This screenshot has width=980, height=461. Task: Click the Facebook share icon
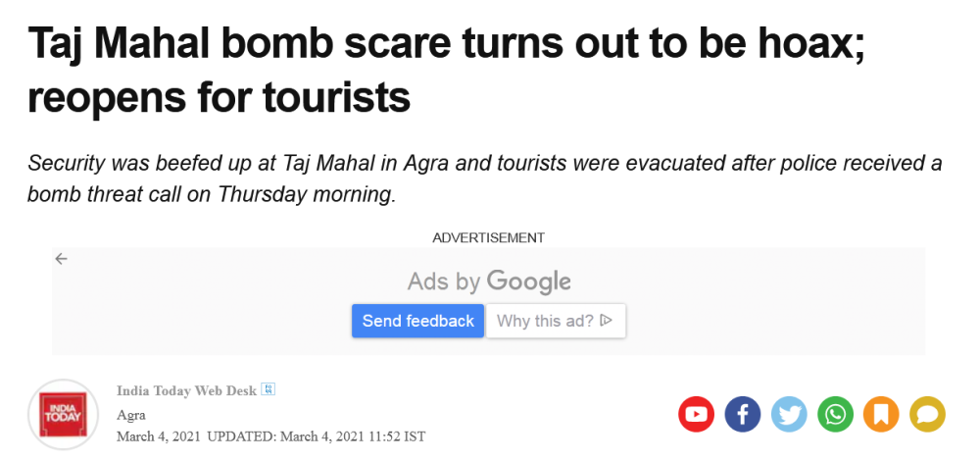pyautogui.click(x=743, y=414)
